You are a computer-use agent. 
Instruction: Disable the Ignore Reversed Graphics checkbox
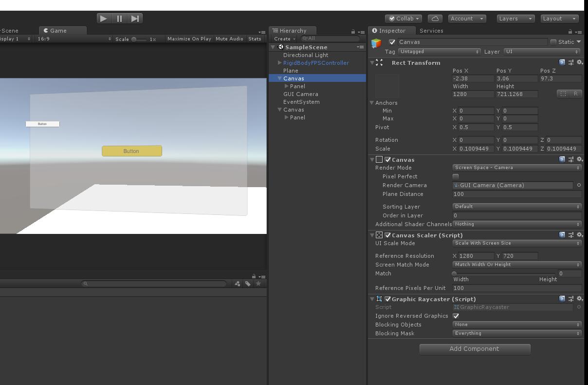coord(456,316)
